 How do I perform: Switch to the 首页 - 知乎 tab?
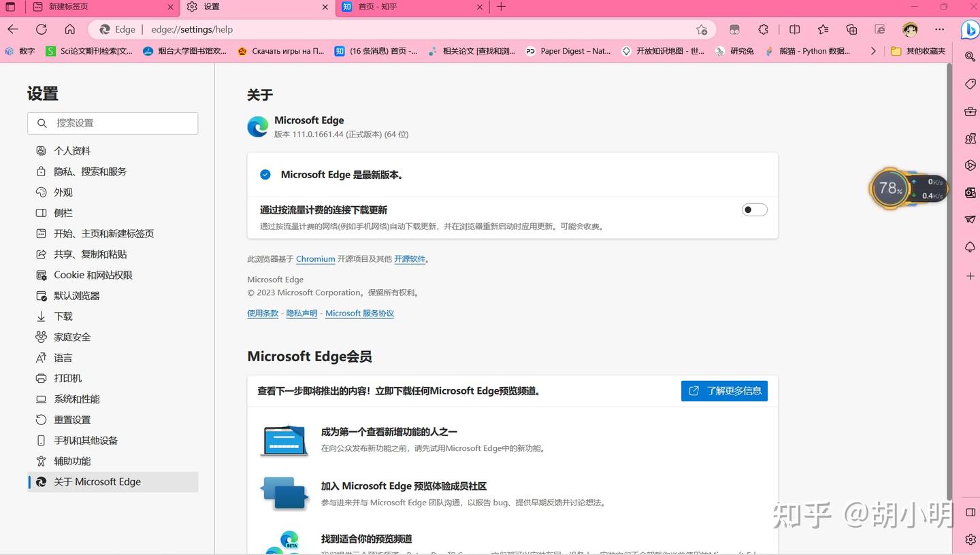click(x=412, y=7)
